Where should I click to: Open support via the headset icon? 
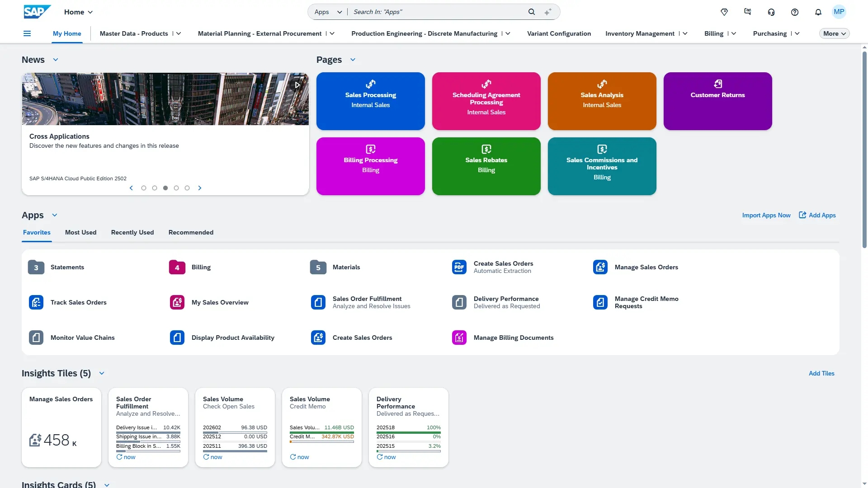click(771, 12)
